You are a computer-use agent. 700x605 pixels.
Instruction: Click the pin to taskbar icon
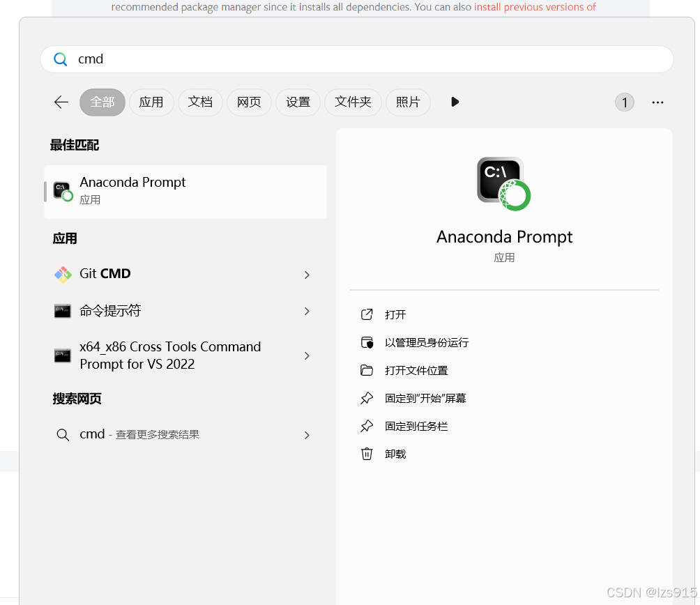(x=367, y=426)
